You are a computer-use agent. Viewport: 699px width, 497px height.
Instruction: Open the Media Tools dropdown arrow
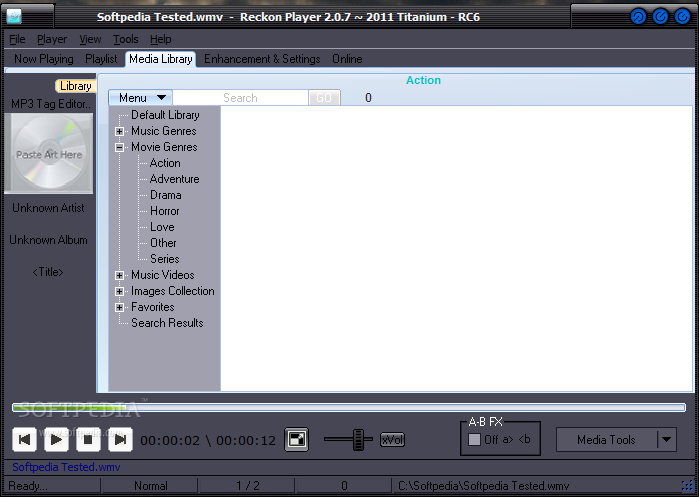coord(667,439)
